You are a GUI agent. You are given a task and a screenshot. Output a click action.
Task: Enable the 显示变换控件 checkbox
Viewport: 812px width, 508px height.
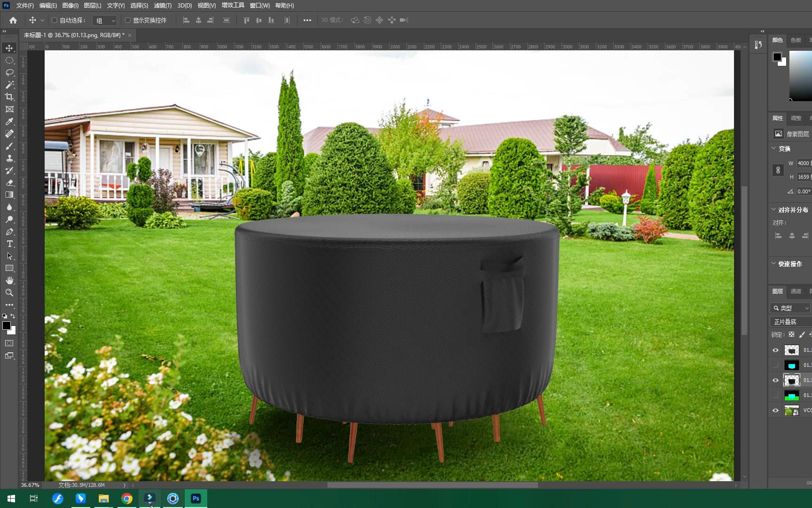127,20
